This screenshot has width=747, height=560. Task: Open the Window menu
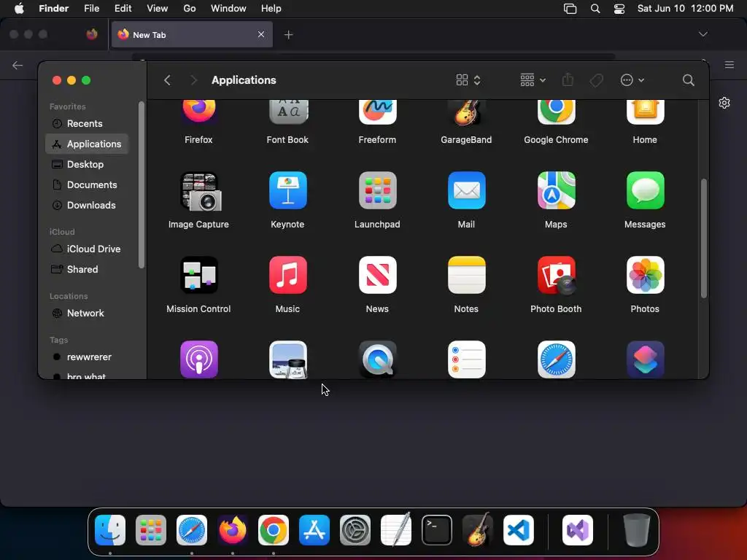[x=228, y=9]
